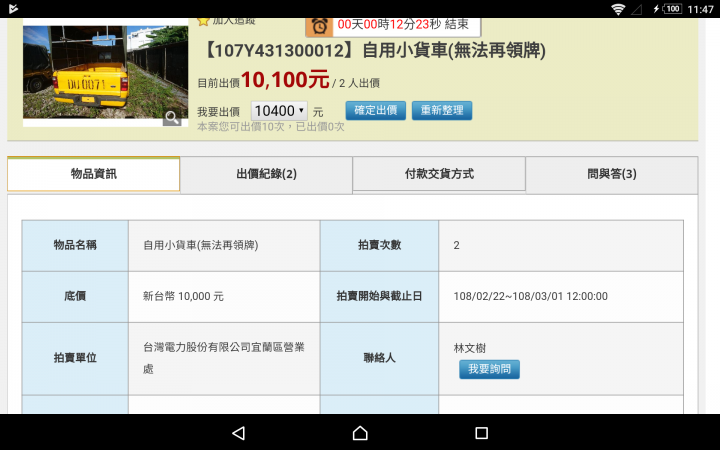Tap the 2 人出價 bidder count
Screen dimensions: 720x450
point(360,83)
